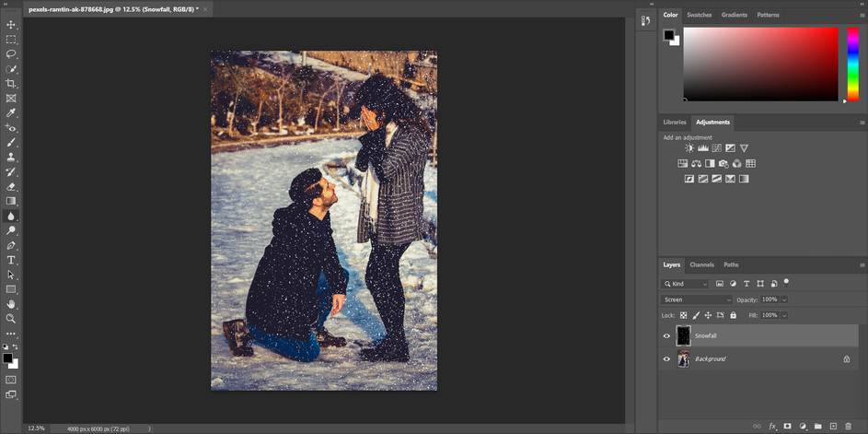
Task: Open the Screen blend mode dropdown
Action: coord(697,299)
